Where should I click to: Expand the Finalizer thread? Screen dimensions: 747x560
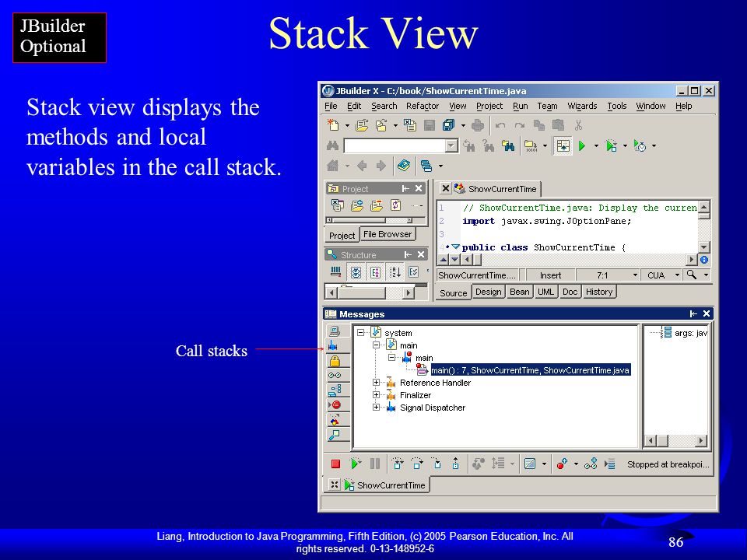click(x=376, y=395)
